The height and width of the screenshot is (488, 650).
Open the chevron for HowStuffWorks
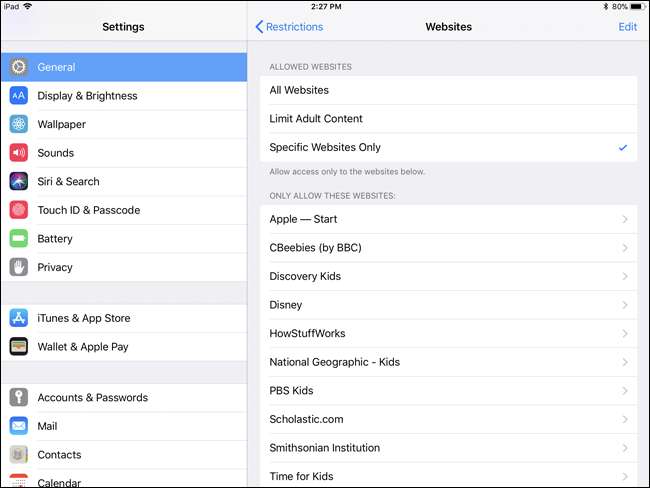[x=625, y=333]
